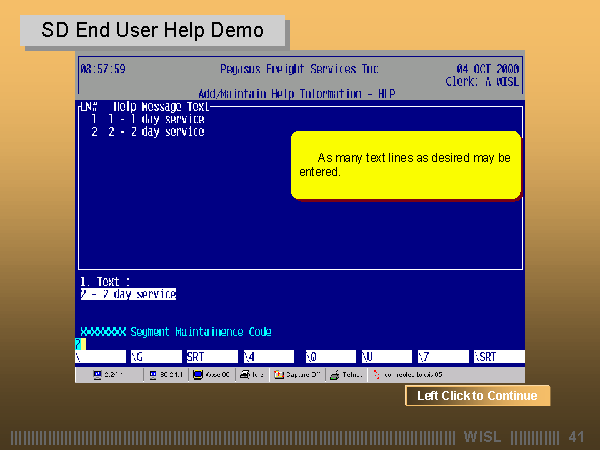600x450 pixels.
Task: Click the yellow 'As many text lines' callout
Action: 406,165
